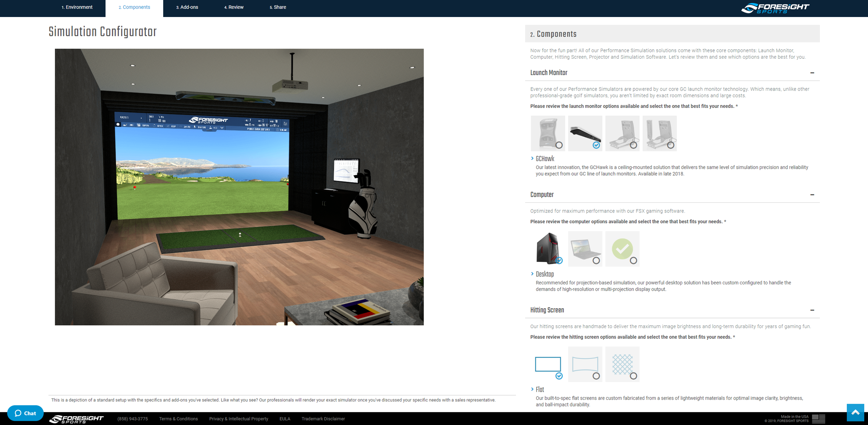
Task: Choose the curved hitting screen option
Action: click(x=585, y=364)
